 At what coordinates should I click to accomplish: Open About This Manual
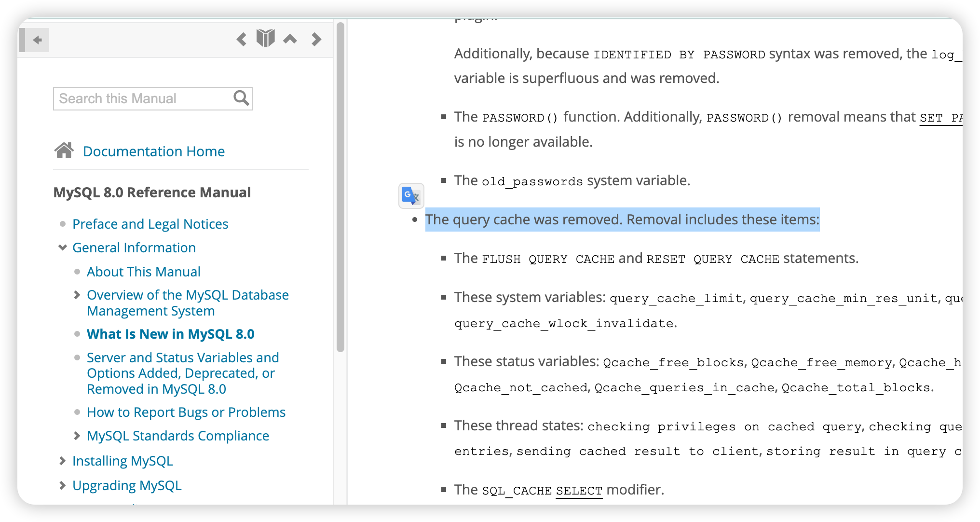pos(143,272)
